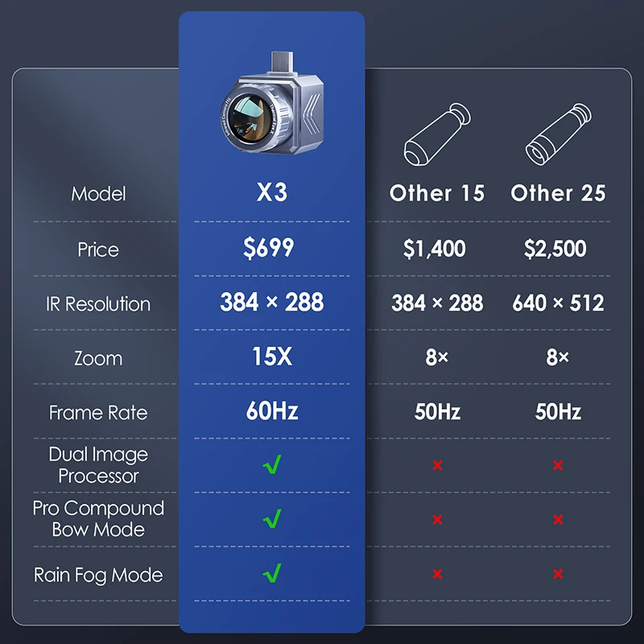The width and height of the screenshot is (644, 644).
Task: Select the X3 model column heading
Action: [272, 193]
